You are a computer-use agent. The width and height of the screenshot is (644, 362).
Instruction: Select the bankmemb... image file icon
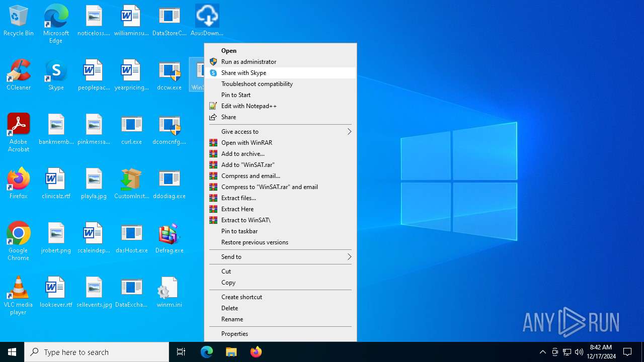[x=56, y=129]
